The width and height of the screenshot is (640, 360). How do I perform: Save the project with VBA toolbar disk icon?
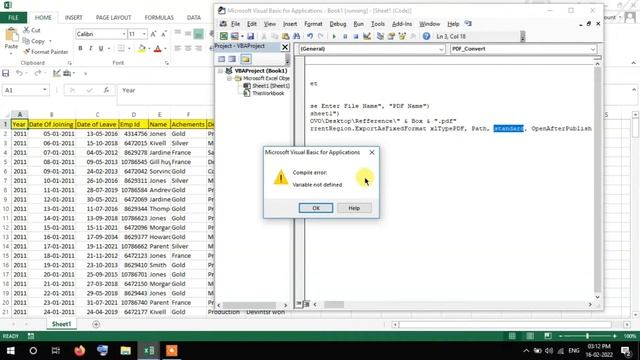[x=250, y=36]
